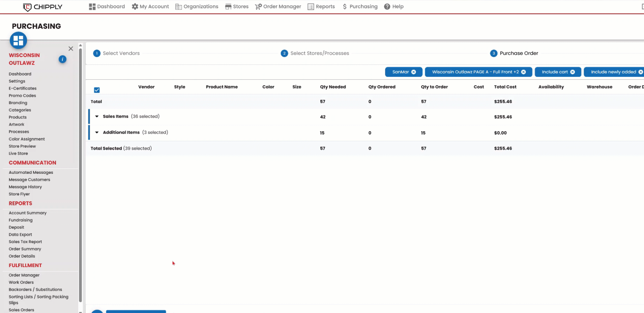Click the Chipply logo
This screenshot has height=313, width=644.
tap(42, 7)
